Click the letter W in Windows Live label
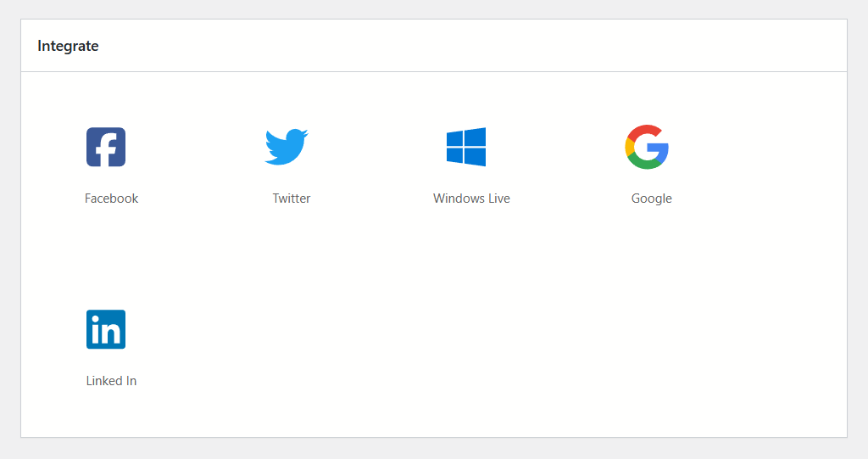This screenshot has height=459, width=868. coord(439,199)
